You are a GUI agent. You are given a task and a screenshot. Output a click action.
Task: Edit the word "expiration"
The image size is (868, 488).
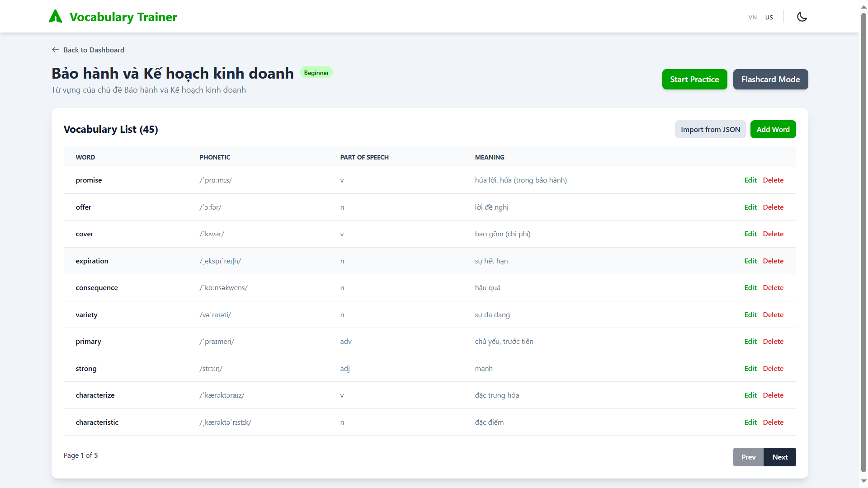click(x=750, y=261)
